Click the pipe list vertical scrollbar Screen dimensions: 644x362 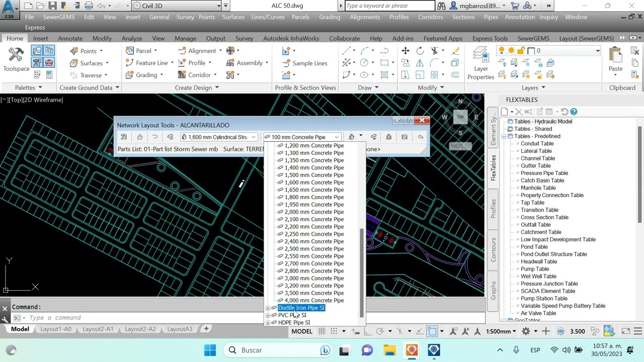[361, 274]
